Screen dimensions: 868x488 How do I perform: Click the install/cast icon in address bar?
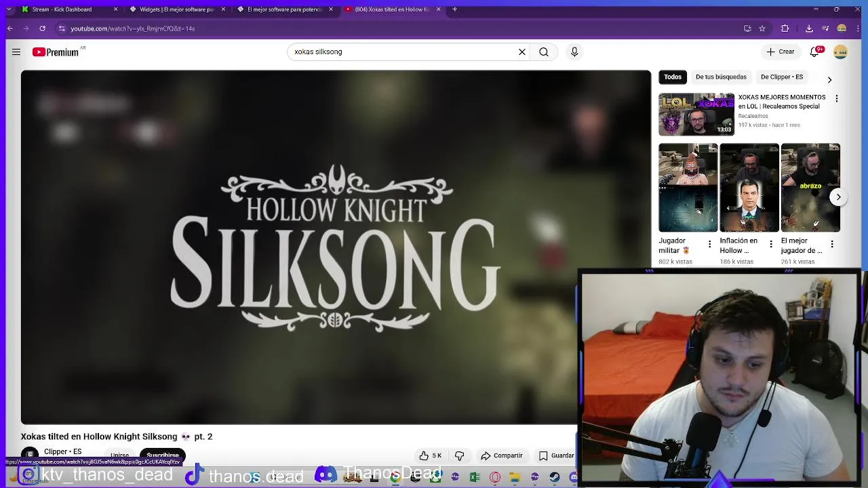(x=747, y=28)
